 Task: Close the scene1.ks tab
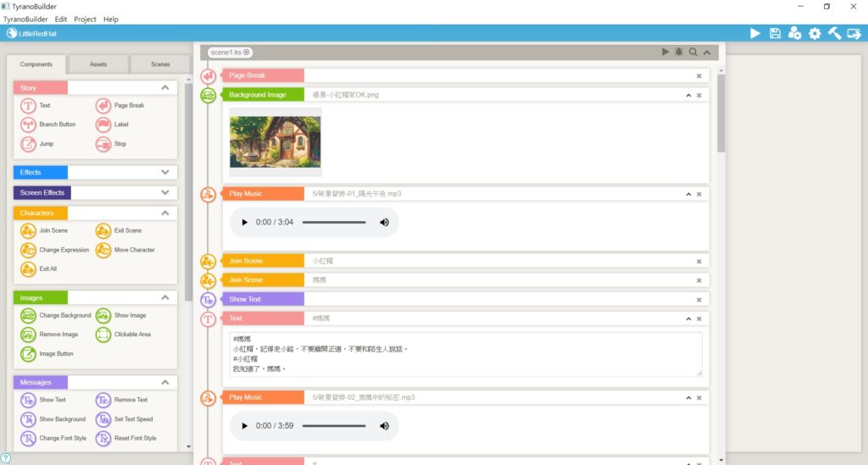point(247,52)
